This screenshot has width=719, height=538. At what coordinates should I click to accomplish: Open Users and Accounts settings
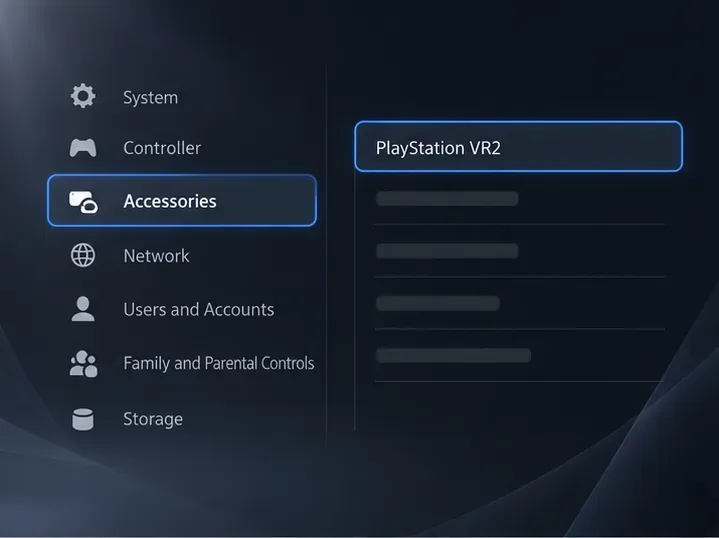[x=199, y=310]
